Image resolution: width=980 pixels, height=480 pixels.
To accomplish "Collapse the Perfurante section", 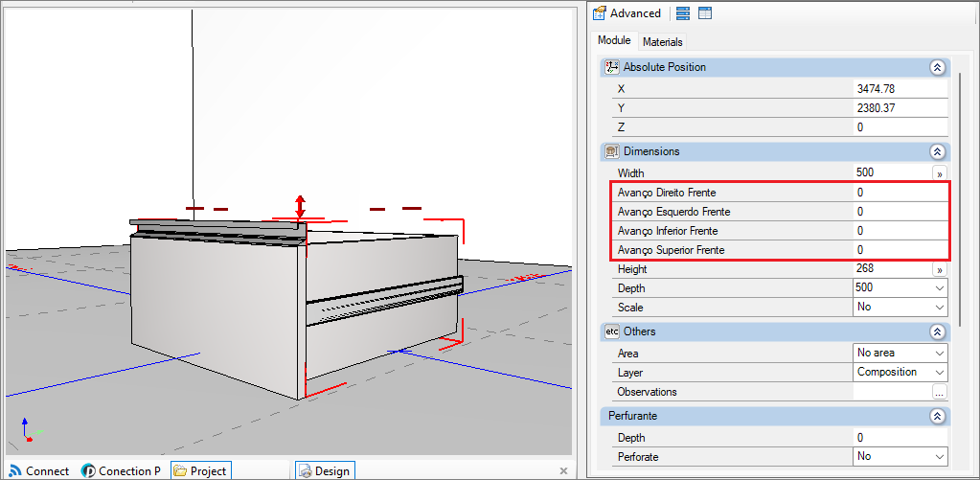I will point(937,416).
